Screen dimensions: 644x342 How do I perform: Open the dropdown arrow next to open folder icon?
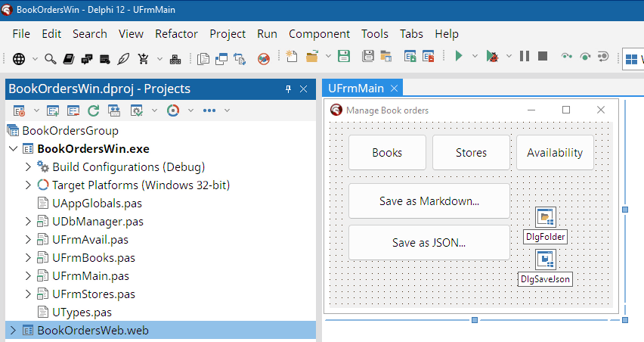point(328,56)
